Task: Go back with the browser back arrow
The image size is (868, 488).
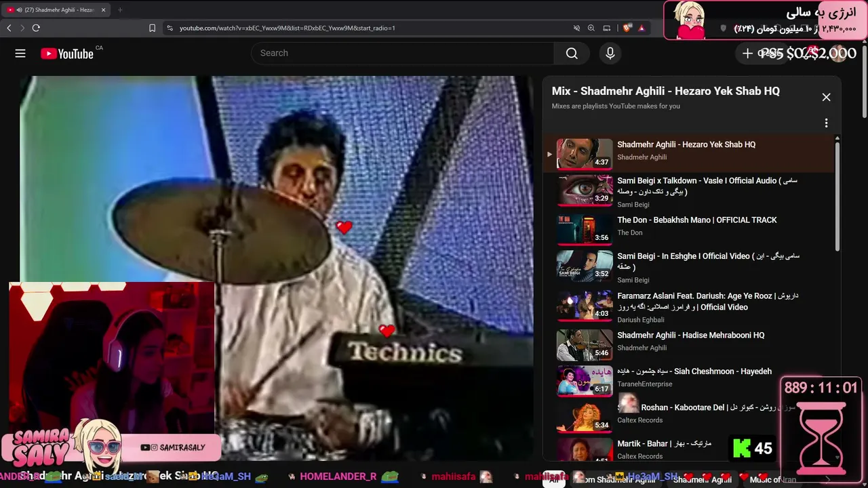Action: [9, 28]
